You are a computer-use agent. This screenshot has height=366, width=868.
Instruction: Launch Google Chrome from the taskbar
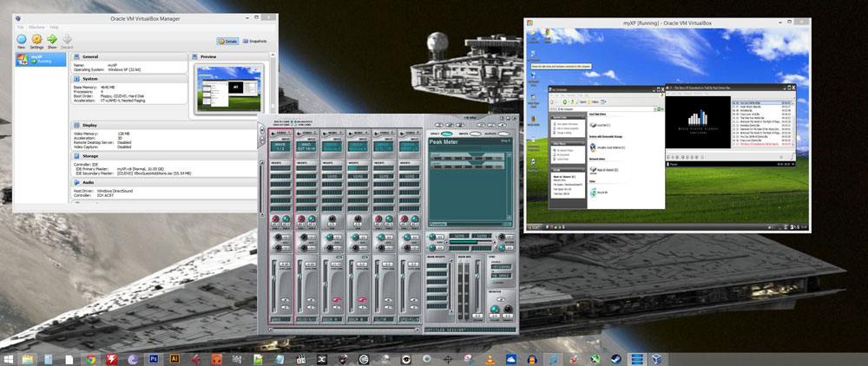click(x=91, y=359)
